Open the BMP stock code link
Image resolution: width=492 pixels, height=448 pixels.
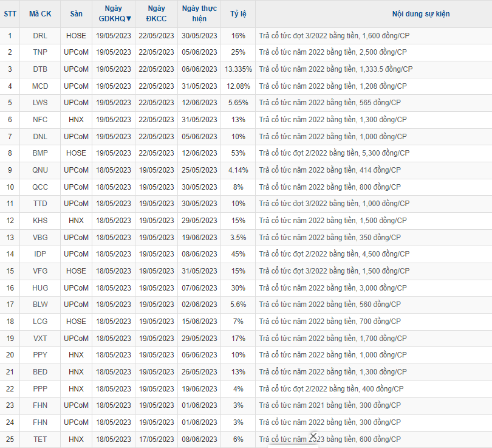pyautogui.click(x=40, y=153)
